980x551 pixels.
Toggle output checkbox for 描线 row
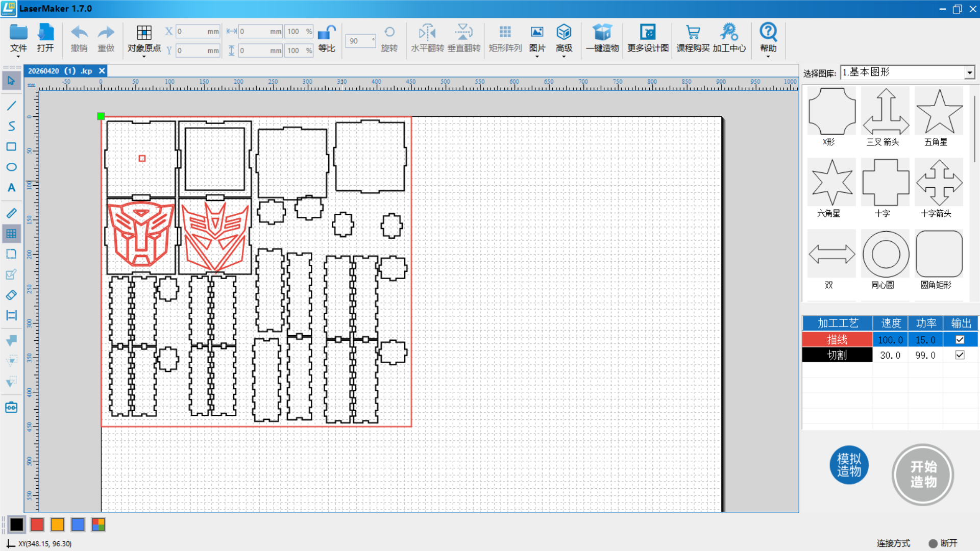click(960, 340)
